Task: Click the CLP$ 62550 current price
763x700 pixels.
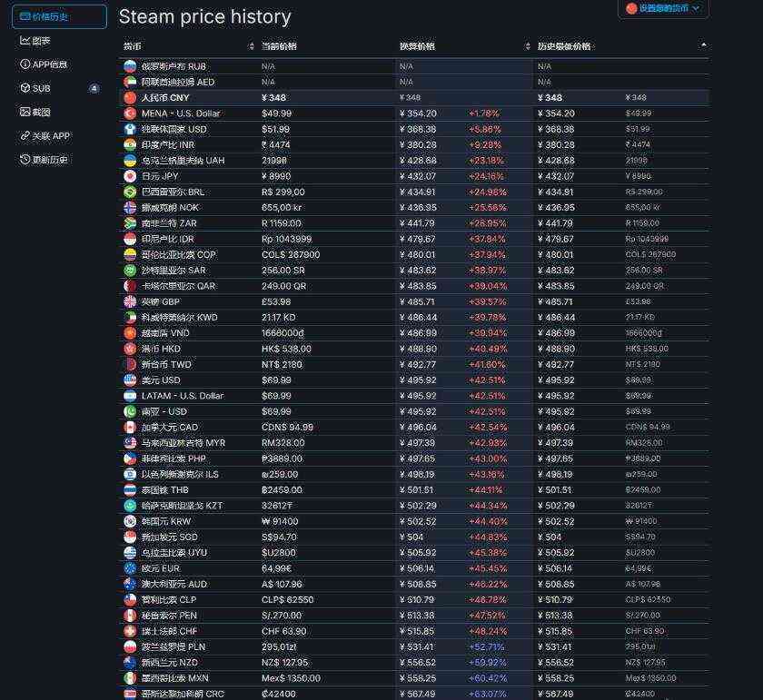Action: click(288, 600)
